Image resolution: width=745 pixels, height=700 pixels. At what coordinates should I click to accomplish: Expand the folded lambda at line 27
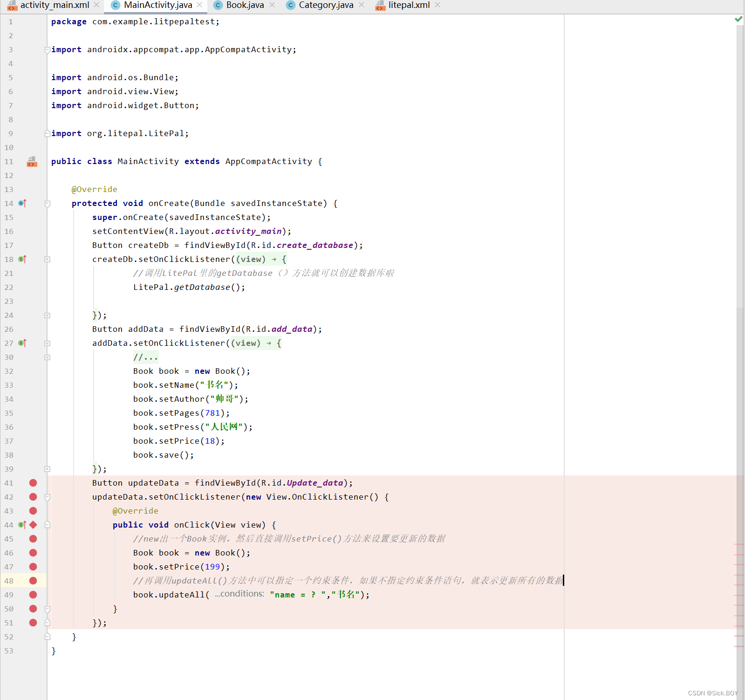(47, 343)
